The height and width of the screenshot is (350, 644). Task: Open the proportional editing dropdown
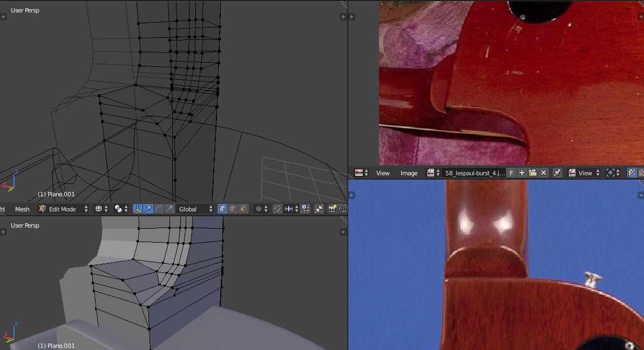pyautogui.click(x=261, y=209)
